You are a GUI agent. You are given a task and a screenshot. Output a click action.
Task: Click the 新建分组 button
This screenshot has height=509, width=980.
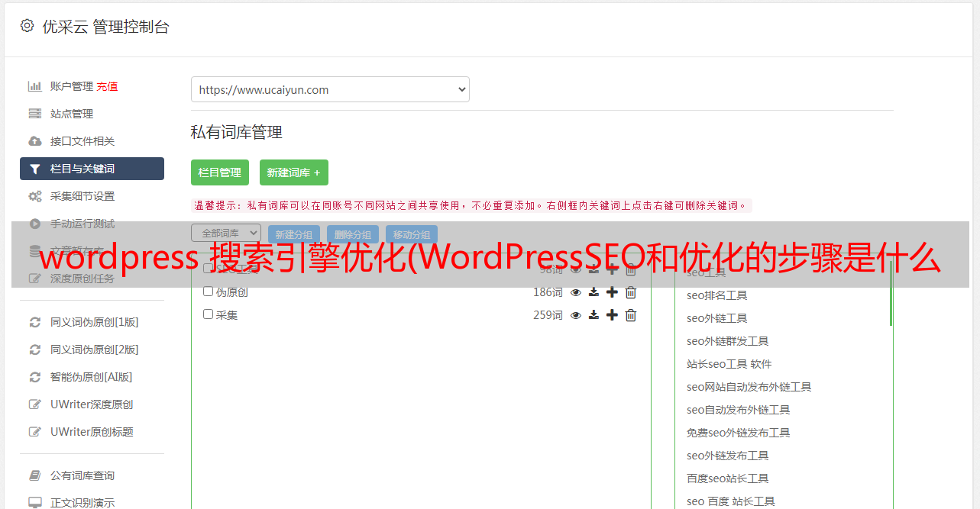pos(294,235)
